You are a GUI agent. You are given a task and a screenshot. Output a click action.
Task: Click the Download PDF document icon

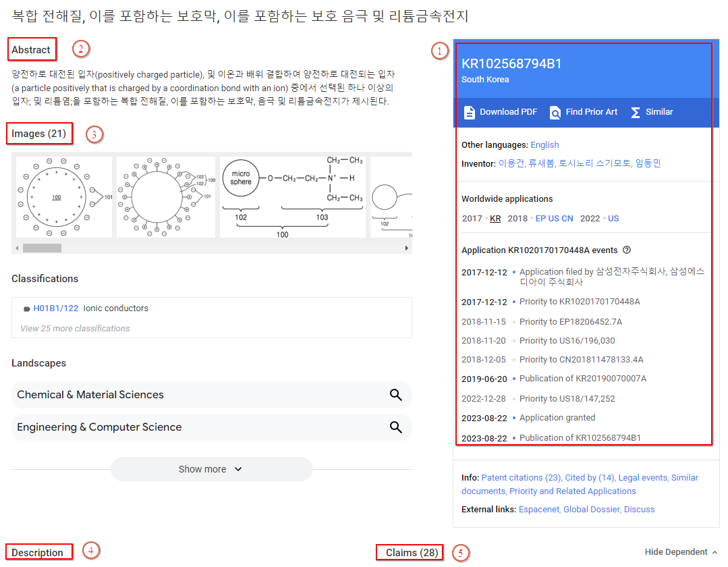click(x=470, y=112)
